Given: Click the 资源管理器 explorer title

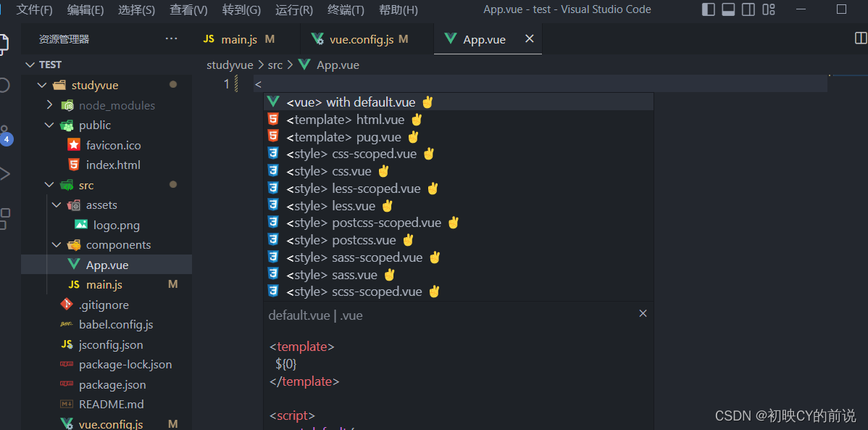Looking at the screenshot, I should tap(64, 39).
